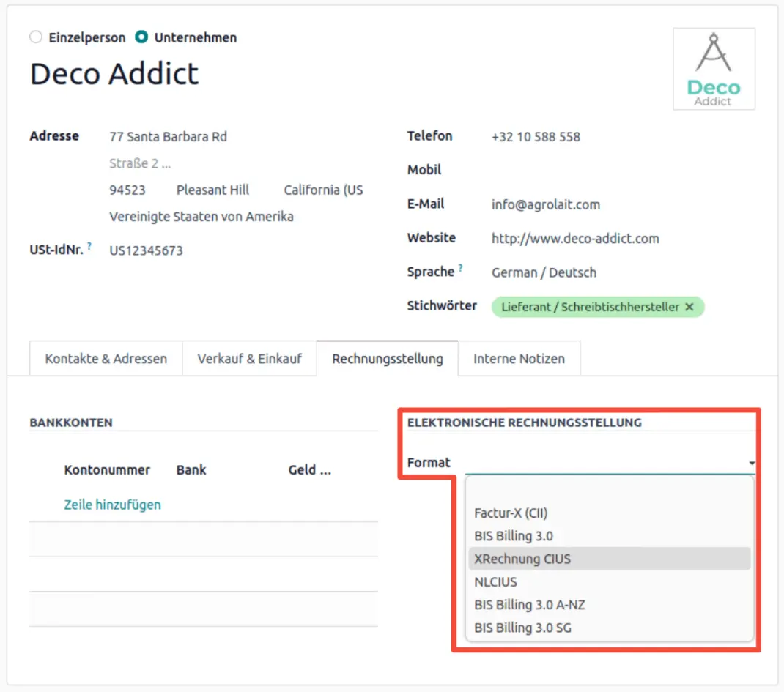
Task: Choose Factur-X (CII) format
Action: 610,513
